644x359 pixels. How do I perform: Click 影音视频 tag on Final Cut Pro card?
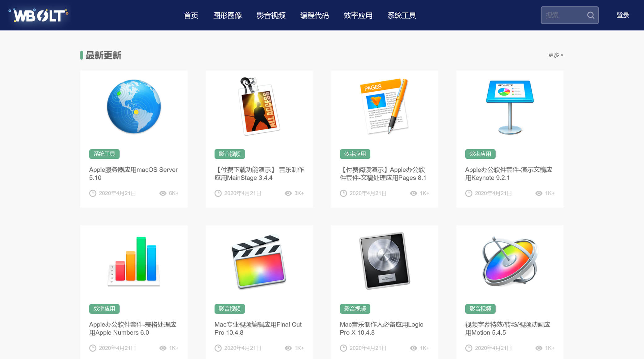pyautogui.click(x=230, y=309)
